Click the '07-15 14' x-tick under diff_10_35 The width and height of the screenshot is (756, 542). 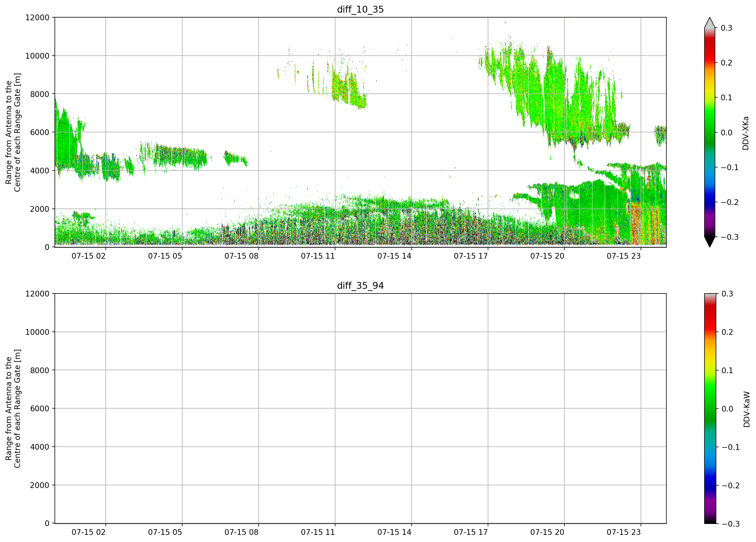click(394, 256)
